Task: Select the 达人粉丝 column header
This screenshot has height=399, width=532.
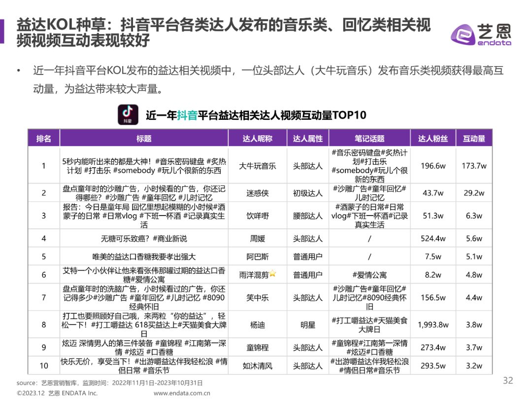Action: [x=433, y=138]
